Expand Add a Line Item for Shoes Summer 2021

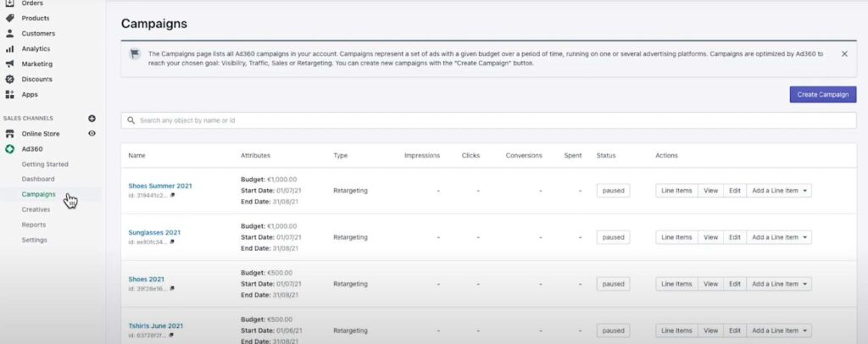[779, 191]
